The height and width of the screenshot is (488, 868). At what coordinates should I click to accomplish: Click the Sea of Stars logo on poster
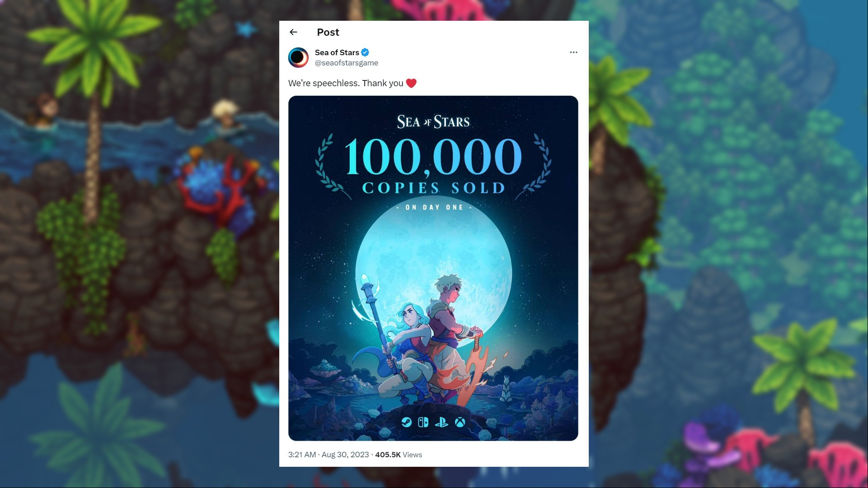point(433,122)
